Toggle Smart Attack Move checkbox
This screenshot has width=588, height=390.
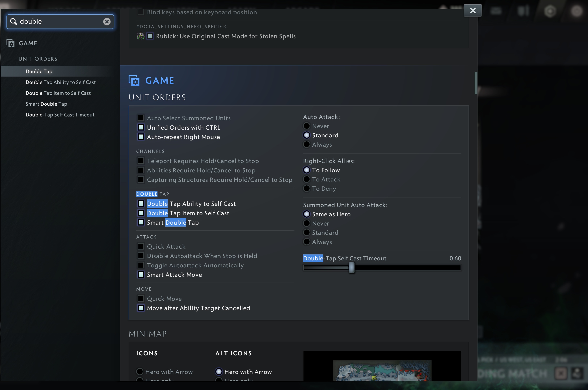141,275
